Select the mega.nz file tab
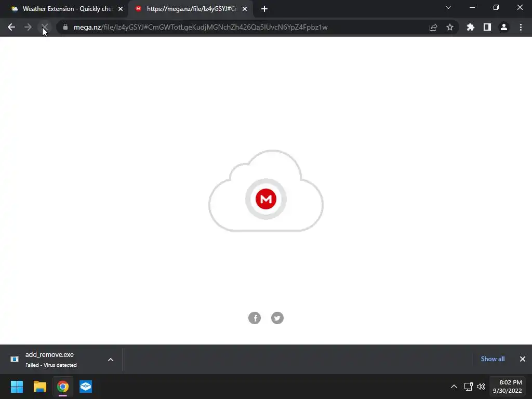The width and height of the screenshot is (532, 399). pyautogui.click(x=192, y=9)
